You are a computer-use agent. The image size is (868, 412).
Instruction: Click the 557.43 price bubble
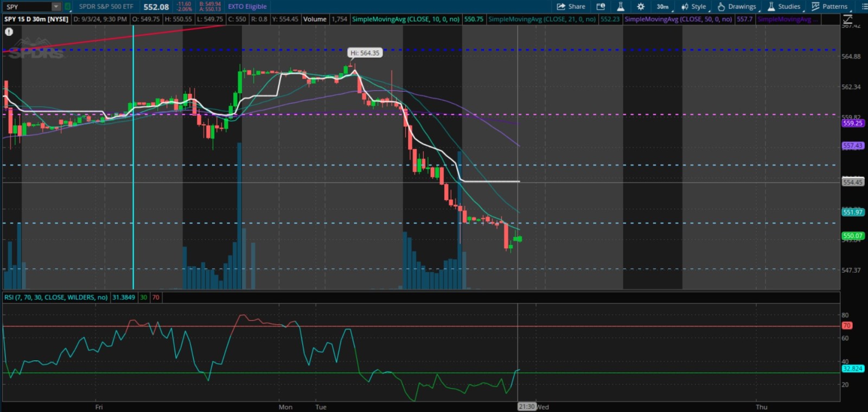pos(853,146)
